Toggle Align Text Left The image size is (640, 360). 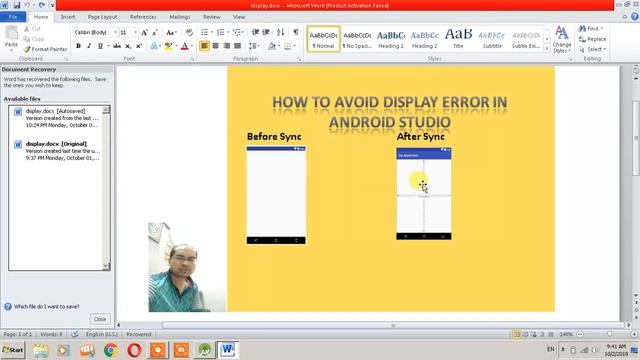[x=204, y=46]
